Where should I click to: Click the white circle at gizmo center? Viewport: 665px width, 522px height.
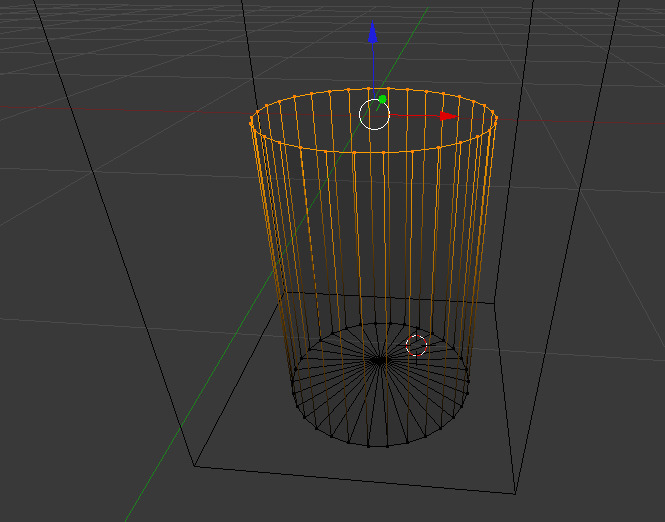[374, 114]
